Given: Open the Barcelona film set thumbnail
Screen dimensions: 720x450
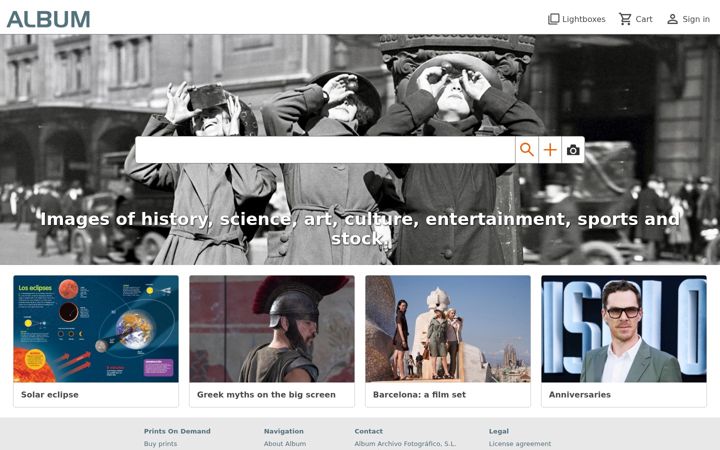Looking at the screenshot, I should point(448,329).
